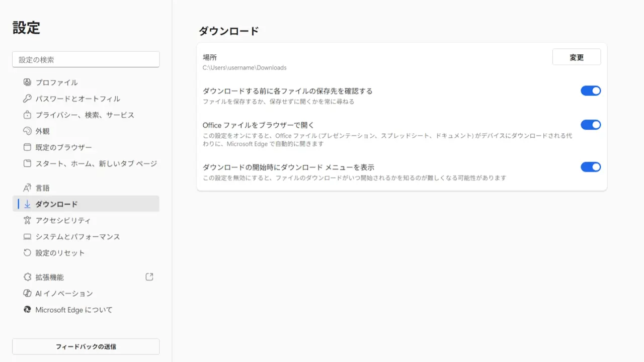Click the 外観 appearance palette icon
Viewport: 644px width, 362px height.
[27, 131]
